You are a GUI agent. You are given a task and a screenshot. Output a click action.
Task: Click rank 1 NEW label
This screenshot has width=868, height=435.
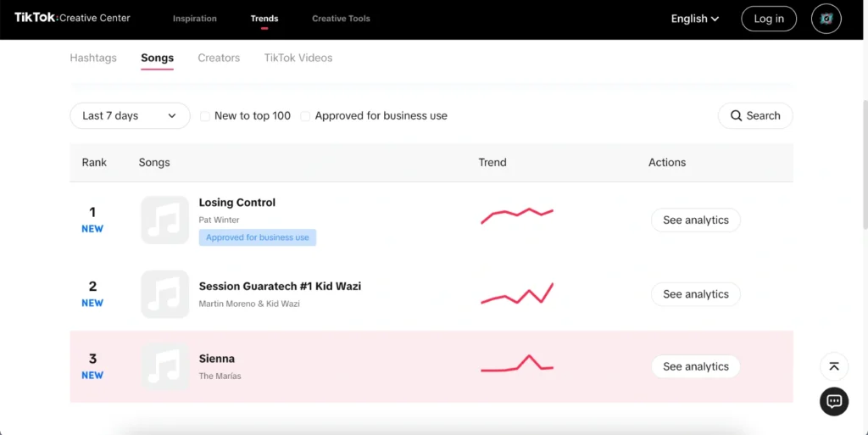pyautogui.click(x=92, y=229)
